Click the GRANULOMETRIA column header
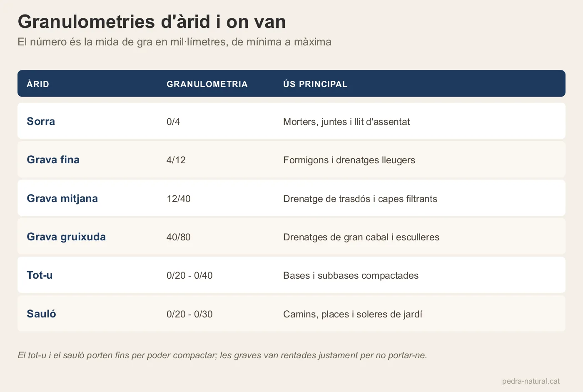This screenshot has height=392, width=583. (x=207, y=84)
